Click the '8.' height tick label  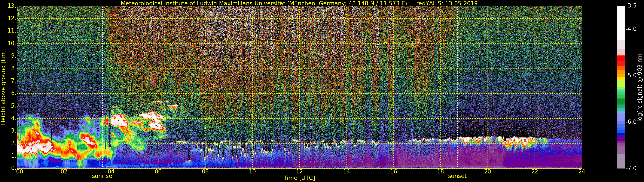tap(13, 68)
